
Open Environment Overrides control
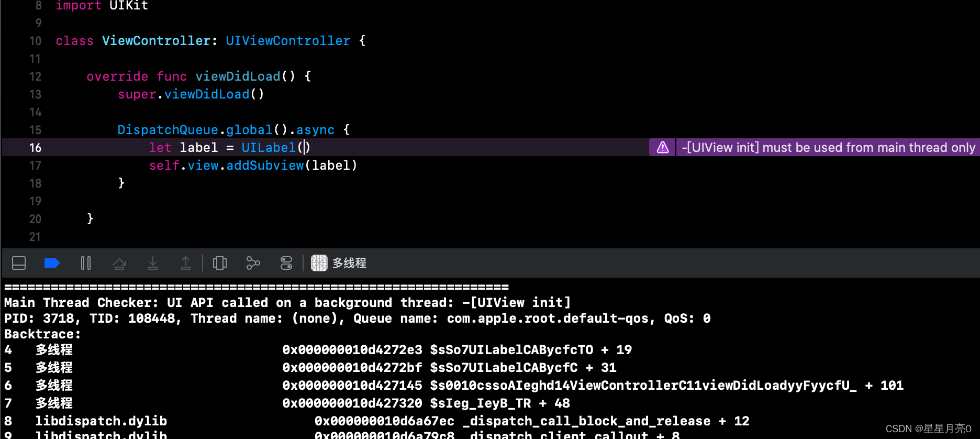[x=286, y=263]
